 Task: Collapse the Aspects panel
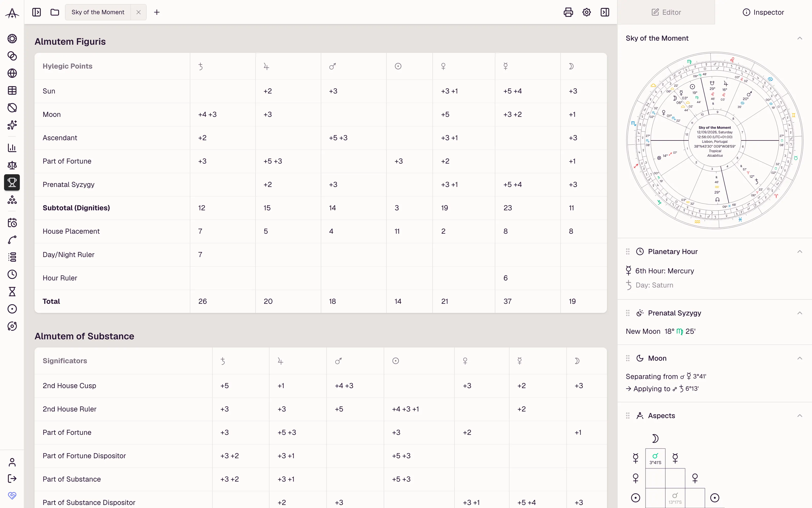tap(800, 416)
